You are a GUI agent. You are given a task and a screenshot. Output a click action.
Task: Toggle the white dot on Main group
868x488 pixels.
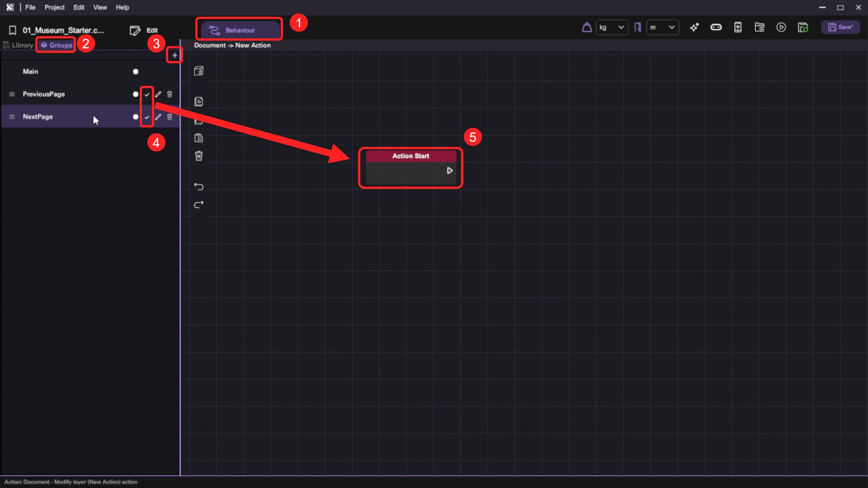click(x=136, y=72)
